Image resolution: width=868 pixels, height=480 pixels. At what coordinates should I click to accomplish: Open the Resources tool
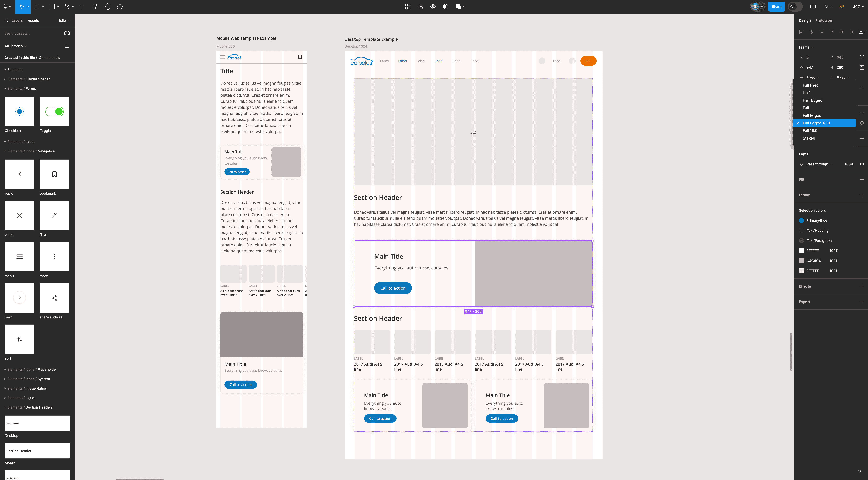click(x=95, y=7)
